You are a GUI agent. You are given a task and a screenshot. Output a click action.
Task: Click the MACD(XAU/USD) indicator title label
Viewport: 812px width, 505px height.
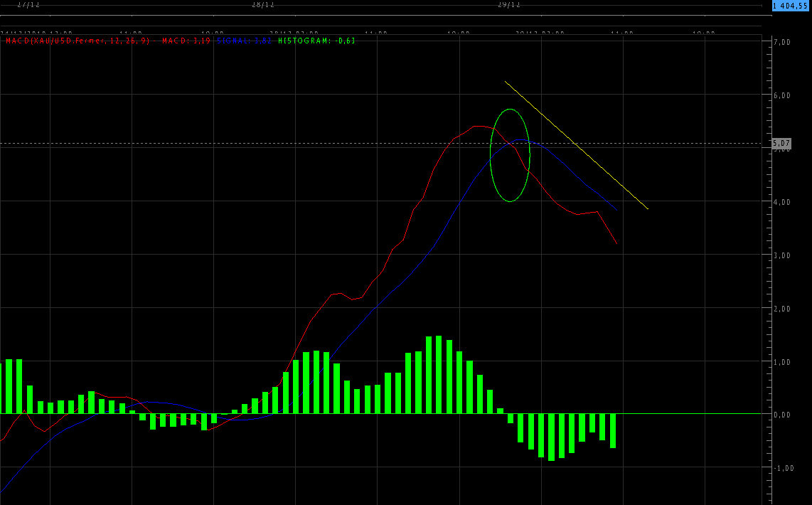[78, 41]
